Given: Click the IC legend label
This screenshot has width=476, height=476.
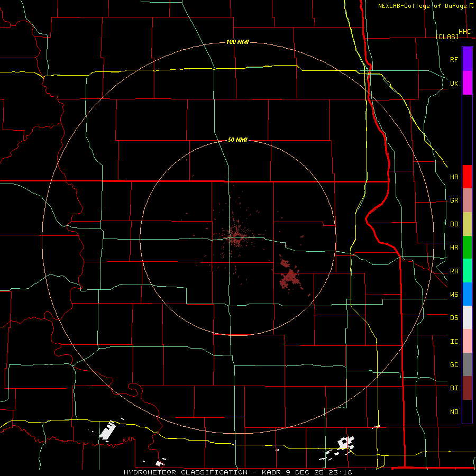Looking at the screenshot, I should (x=454, y=342).
